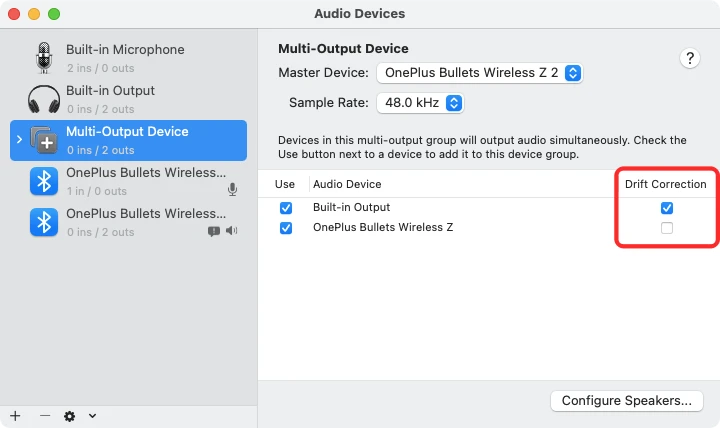Click the help question mark button
Viewport: 720px width, 428px height.
click(690, 58)
